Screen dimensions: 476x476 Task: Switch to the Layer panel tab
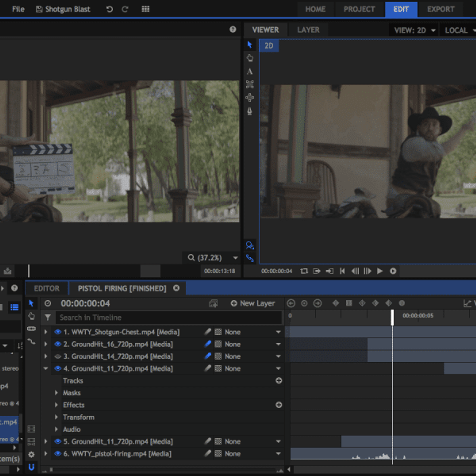[308, 30]
